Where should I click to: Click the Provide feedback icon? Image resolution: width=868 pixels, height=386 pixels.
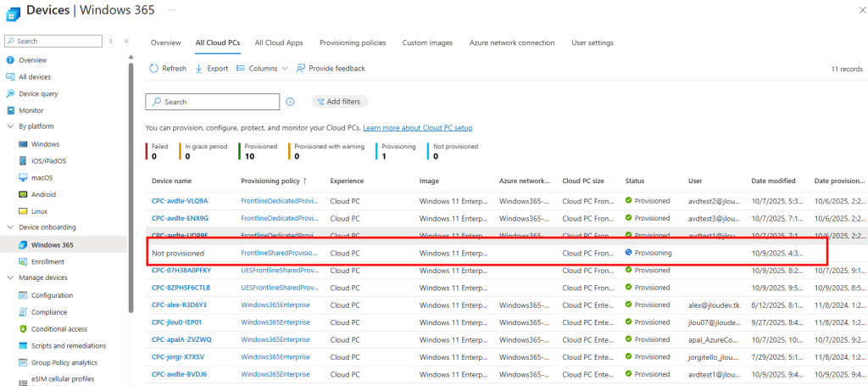(x=301, y=69)
